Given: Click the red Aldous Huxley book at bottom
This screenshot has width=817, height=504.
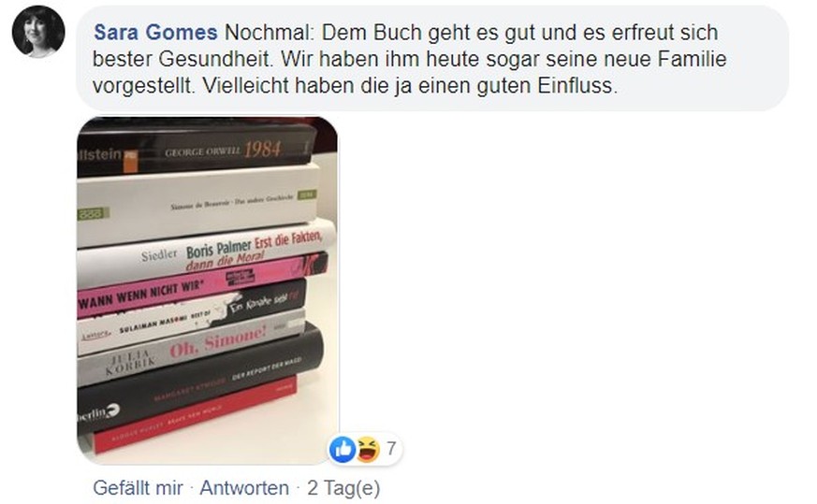Looking at the screenshot, I should (195, 413).
